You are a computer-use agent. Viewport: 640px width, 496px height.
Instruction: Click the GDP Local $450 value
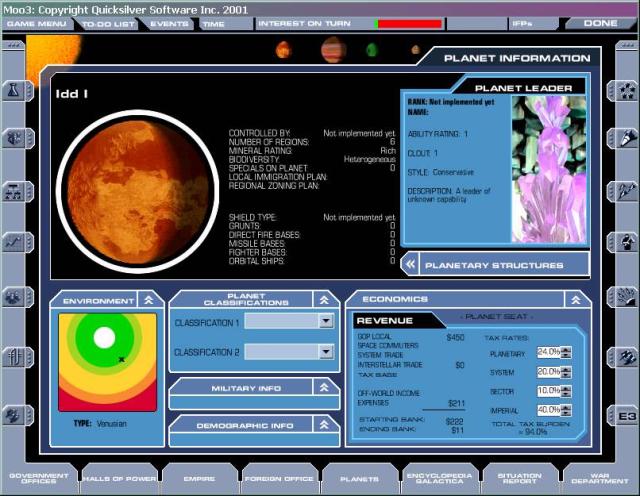(455, 337)
